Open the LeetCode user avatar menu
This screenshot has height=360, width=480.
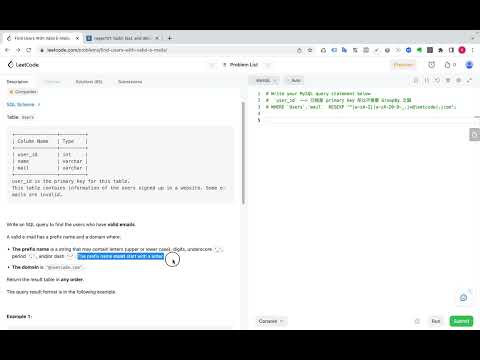click(469, 65)
